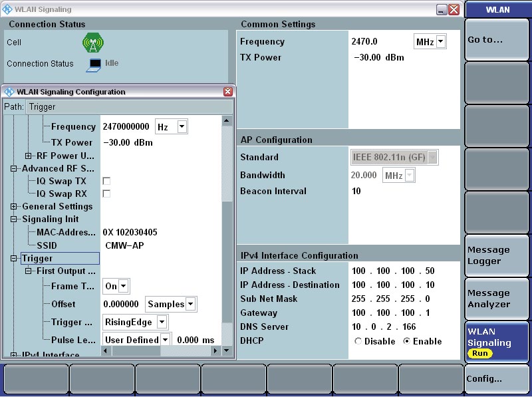Click the green cell antenna icon
This screenshot has height=397, width=532.
point(91,43)
